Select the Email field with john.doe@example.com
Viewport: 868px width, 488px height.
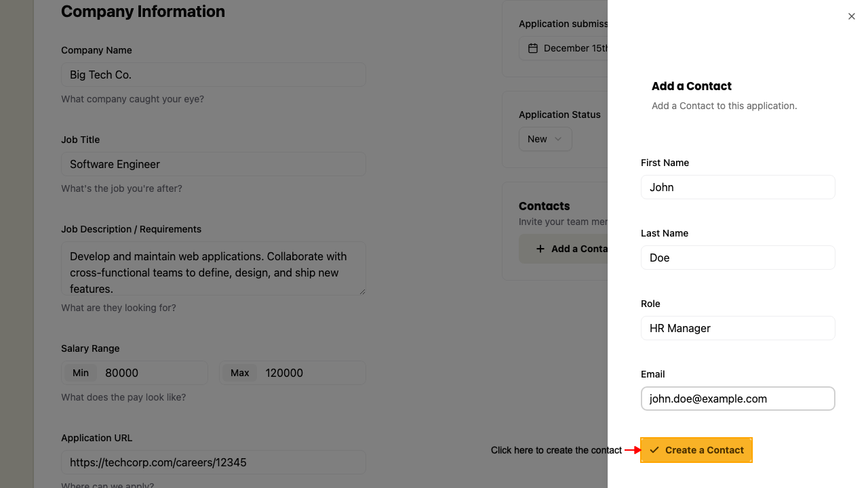click(738, 399)
